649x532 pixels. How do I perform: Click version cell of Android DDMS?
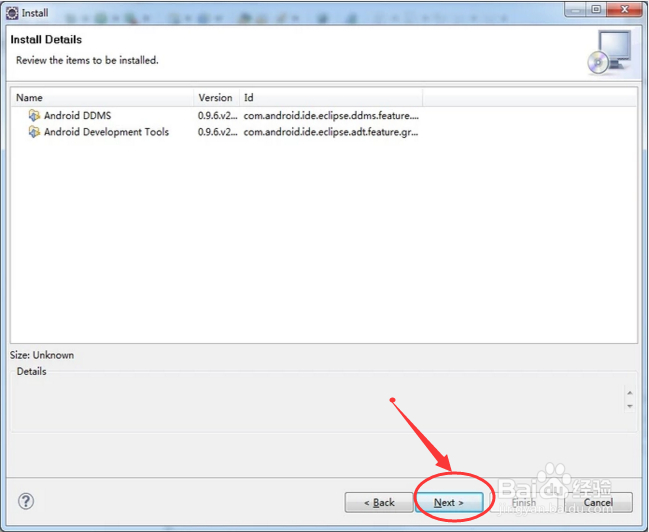tap(217, 116)
